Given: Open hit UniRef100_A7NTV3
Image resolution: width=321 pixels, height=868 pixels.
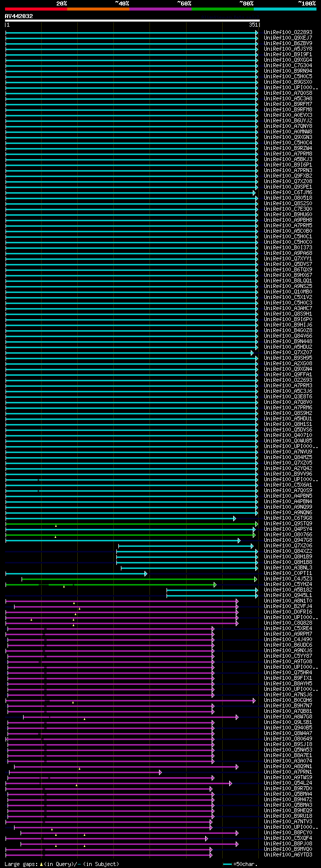Looking at the screenshot, I should 288,822.
